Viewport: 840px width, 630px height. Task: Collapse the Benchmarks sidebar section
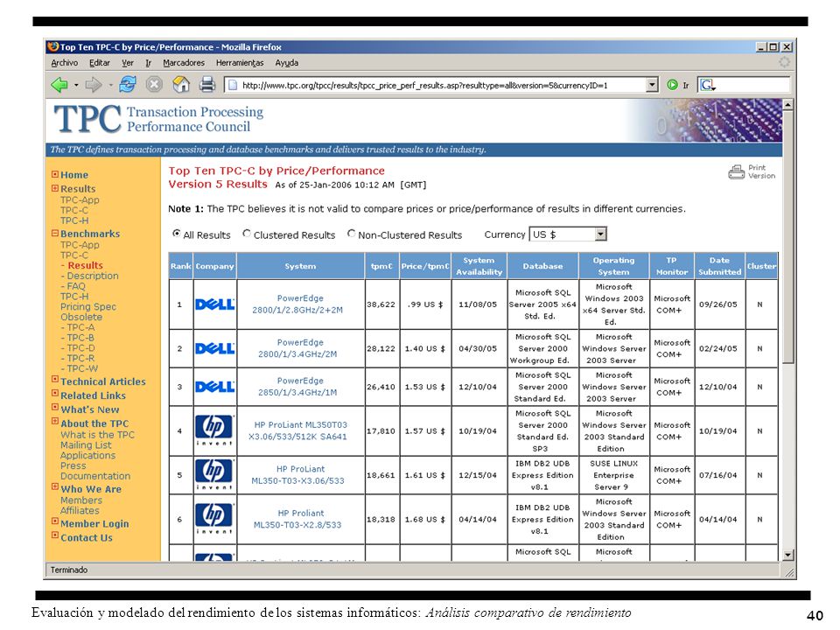click(x=54, y=233)
